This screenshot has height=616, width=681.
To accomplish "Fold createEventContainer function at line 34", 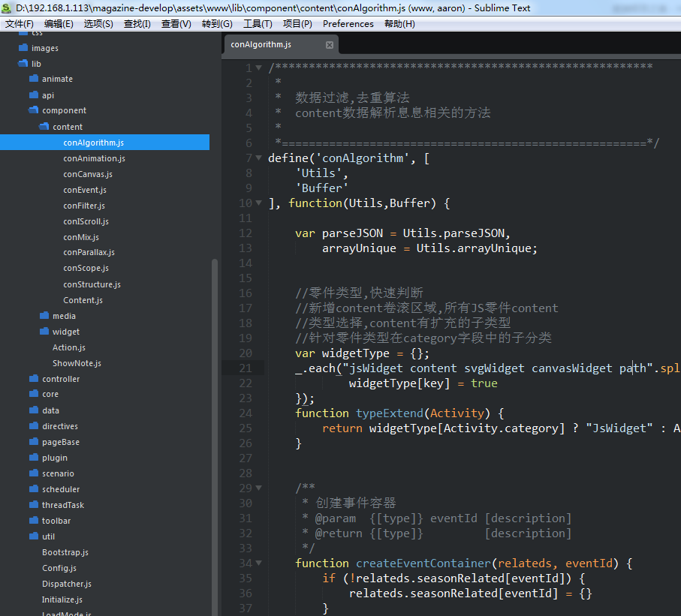I will click(x=259, y=563).
